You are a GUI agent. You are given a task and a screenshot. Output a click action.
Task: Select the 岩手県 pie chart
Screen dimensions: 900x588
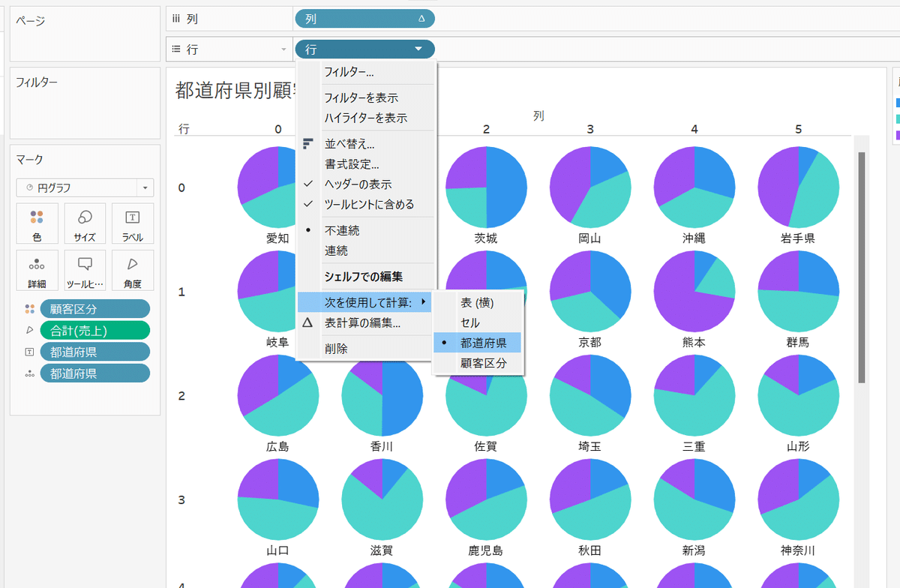point(799,187)
